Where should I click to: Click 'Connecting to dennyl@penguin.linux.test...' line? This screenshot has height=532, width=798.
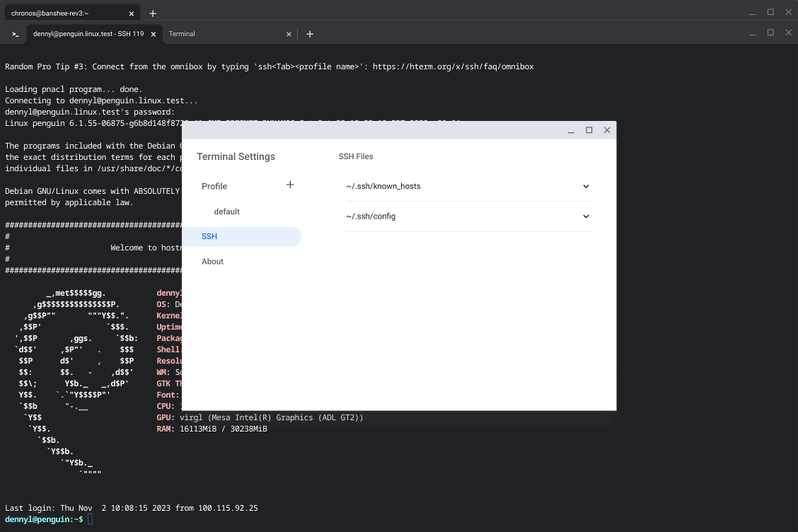coord(101,100)
